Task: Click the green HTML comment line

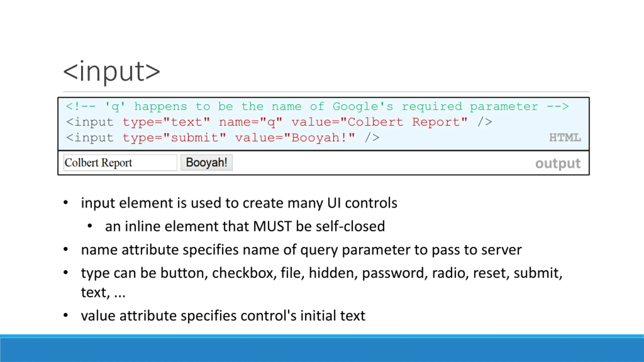Action: [x=317, y=107]
